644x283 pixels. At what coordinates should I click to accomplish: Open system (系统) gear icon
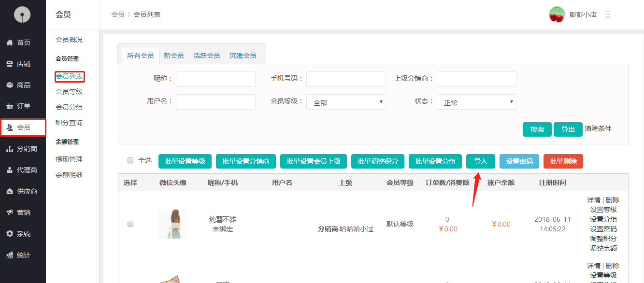(x=10, y=234)
